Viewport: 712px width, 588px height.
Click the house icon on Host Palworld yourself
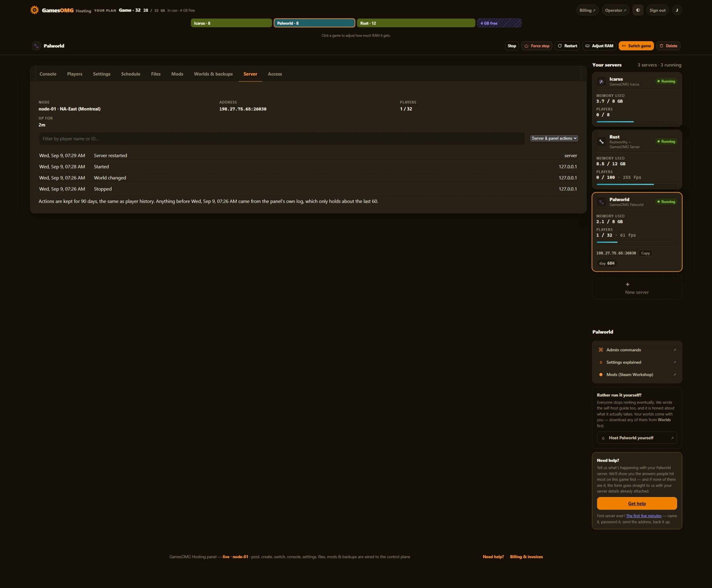point(603,438)
